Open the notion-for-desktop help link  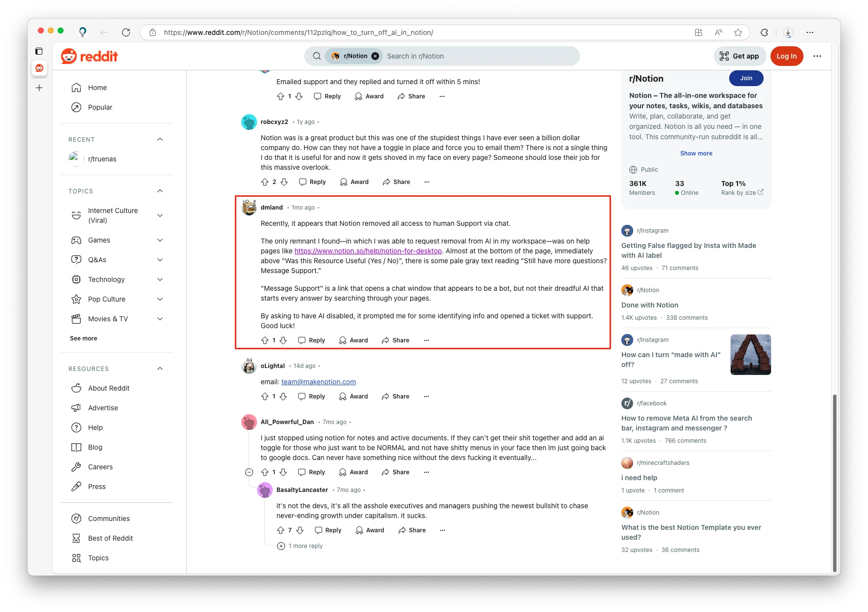point(367,251)
